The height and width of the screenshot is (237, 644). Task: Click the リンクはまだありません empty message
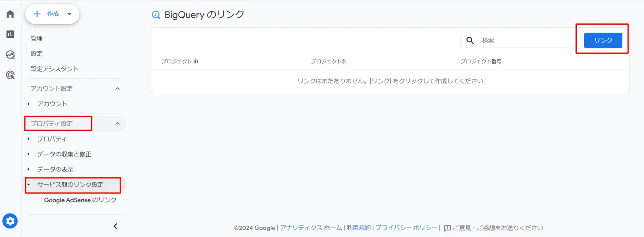pos(390,81)
